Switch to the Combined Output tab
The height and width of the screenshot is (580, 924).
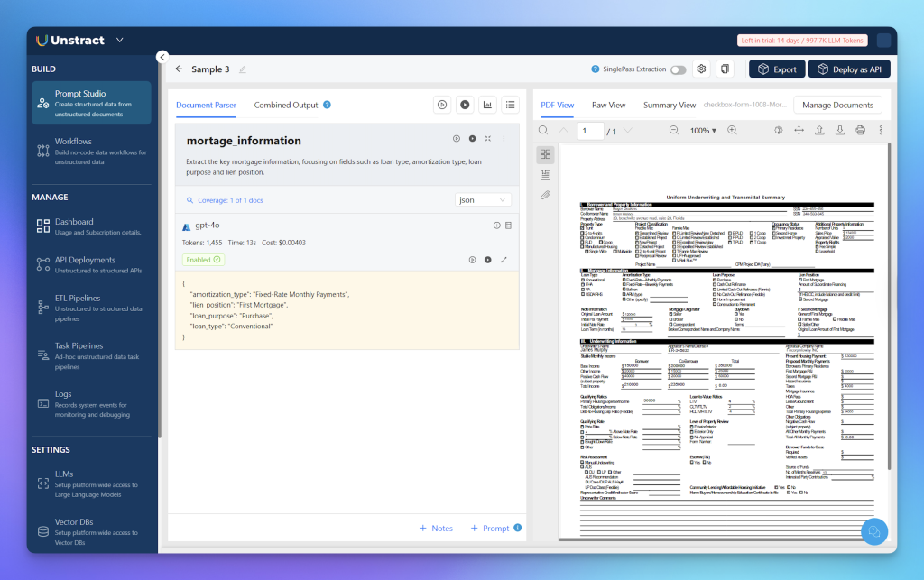[x=286, y=105]
